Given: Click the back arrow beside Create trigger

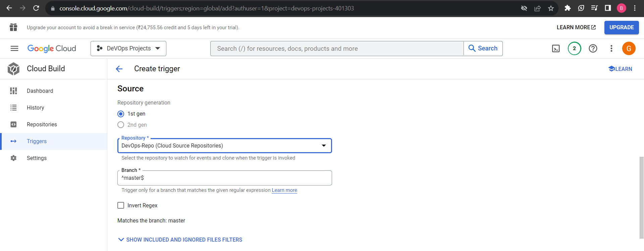Looking at the screenshot, I should pyautogui.click(x=119, y=69).
